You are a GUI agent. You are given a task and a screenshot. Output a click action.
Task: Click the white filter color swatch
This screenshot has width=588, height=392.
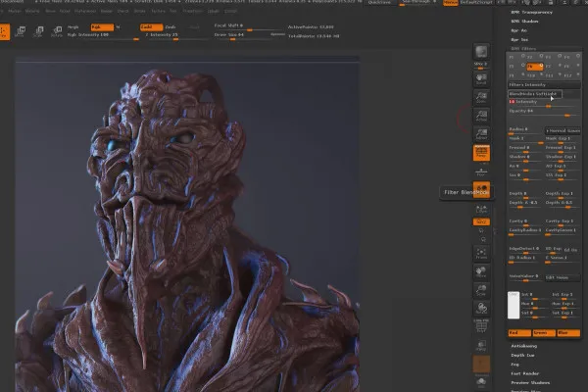point(514,305)
